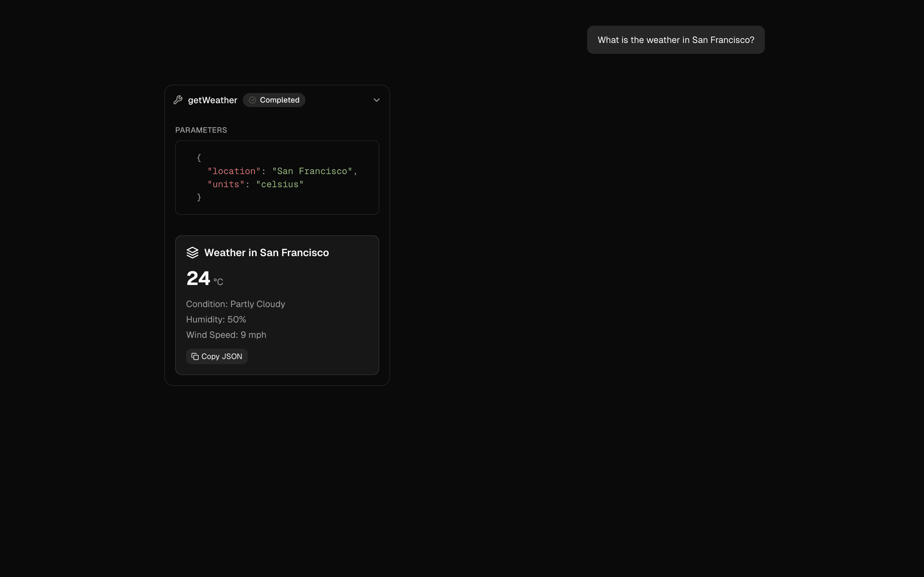Screen dimensions: 924x577
Task: Click the Copy JSON button
Action: 217,356
